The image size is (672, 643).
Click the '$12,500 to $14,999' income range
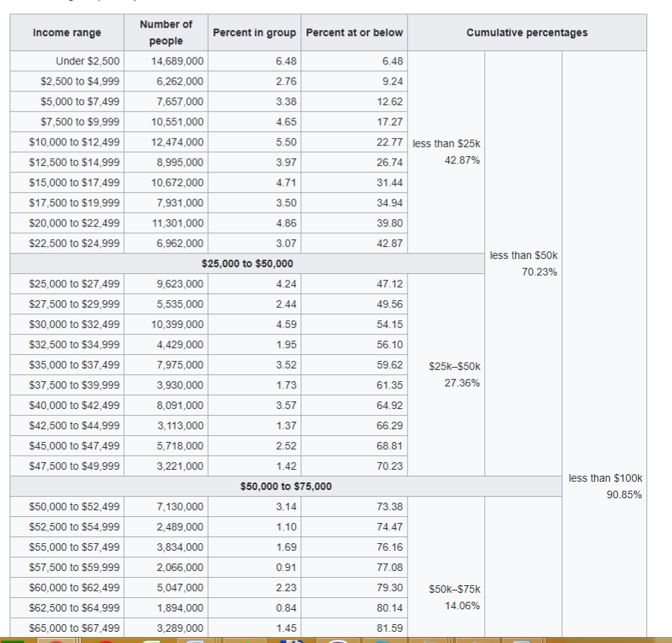(74, 162)
